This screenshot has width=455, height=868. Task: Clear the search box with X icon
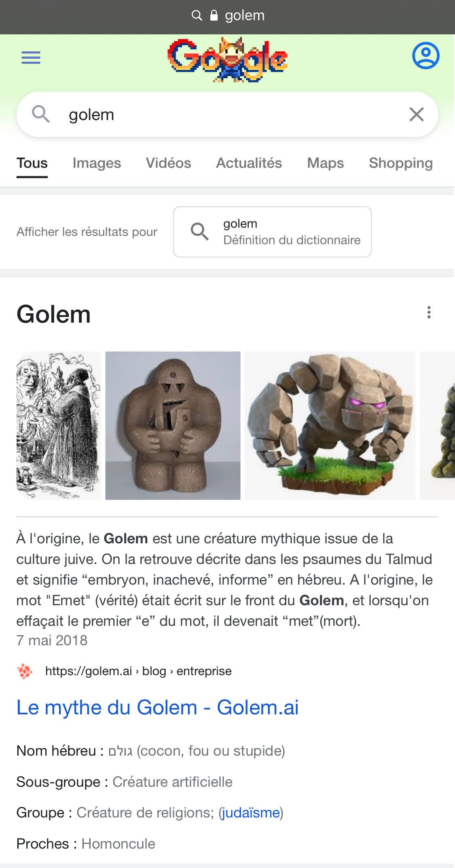pos(417,114)
